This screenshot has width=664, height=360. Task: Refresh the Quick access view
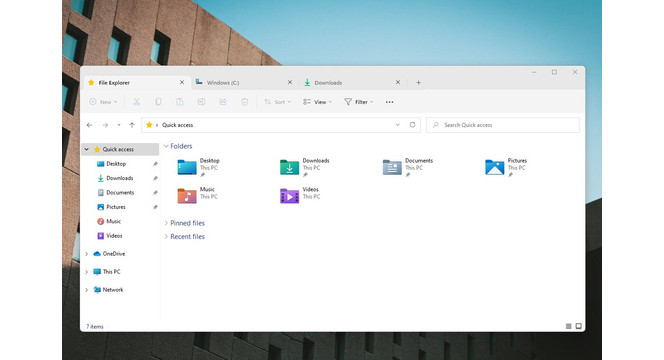(412, 125)
